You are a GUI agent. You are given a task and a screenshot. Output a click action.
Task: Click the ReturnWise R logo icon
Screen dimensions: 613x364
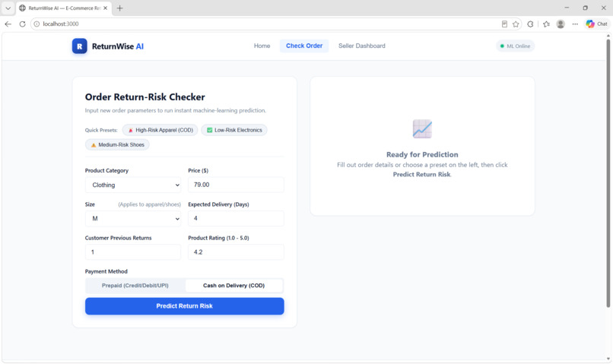pos(79,46)
